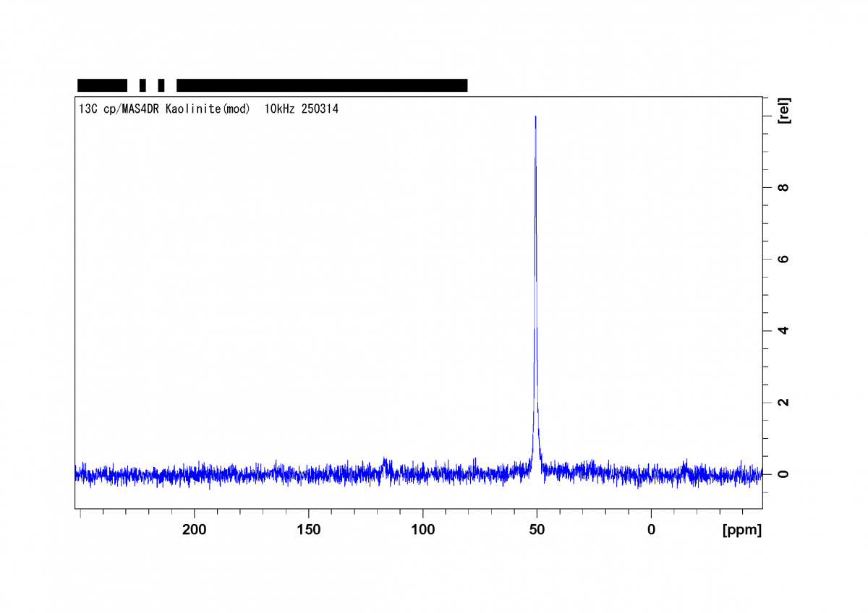Click the '50' ppm axis label
Screen dimensions: 868x613
point(537,530)
